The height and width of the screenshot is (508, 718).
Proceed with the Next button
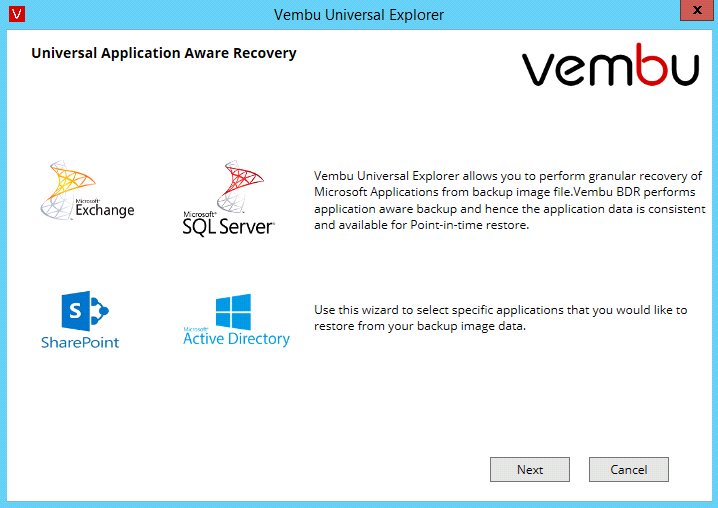[x=530, y=470]
